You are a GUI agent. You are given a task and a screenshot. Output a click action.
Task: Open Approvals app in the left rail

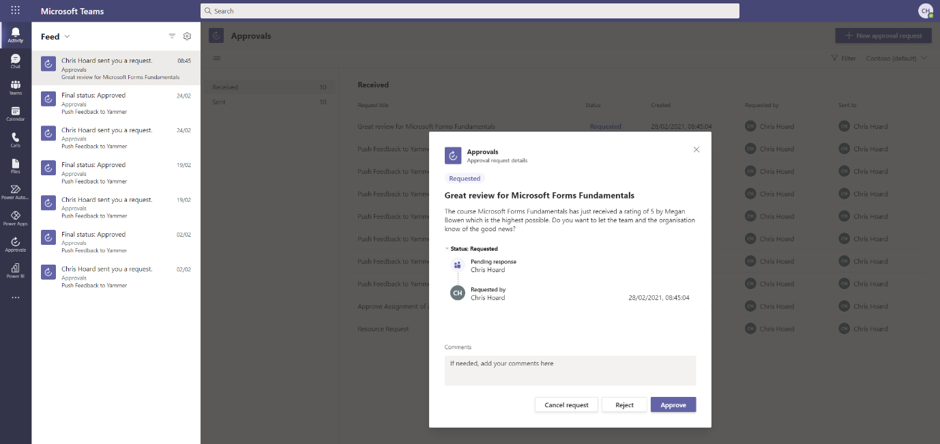tap(16, 244)
